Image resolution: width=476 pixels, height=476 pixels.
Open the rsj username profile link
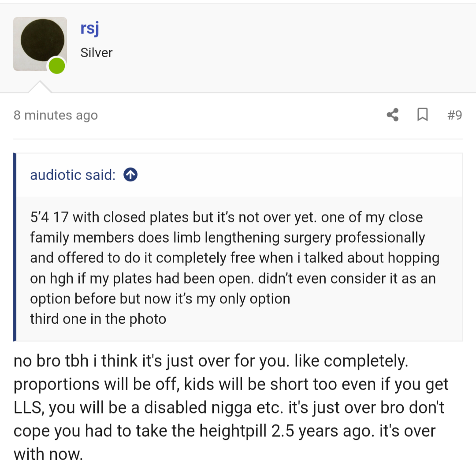pyautogui.click(x=89, y=29)
